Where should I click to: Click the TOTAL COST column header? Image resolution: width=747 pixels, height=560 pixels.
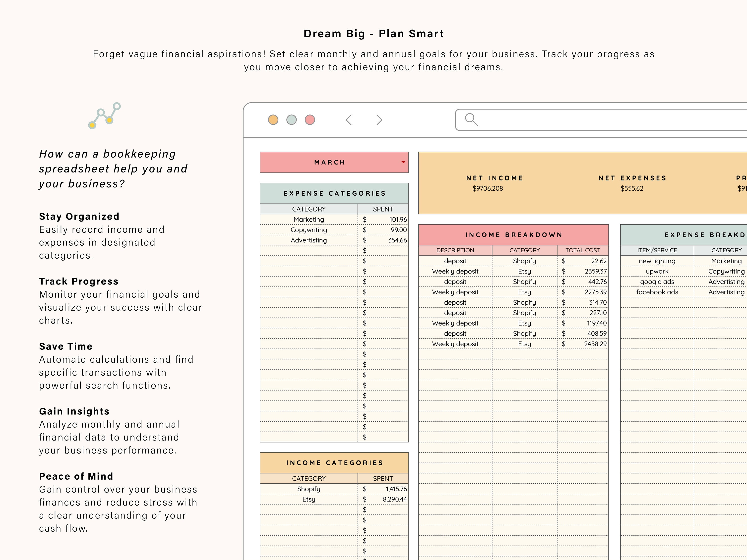(x=583, y=250)
